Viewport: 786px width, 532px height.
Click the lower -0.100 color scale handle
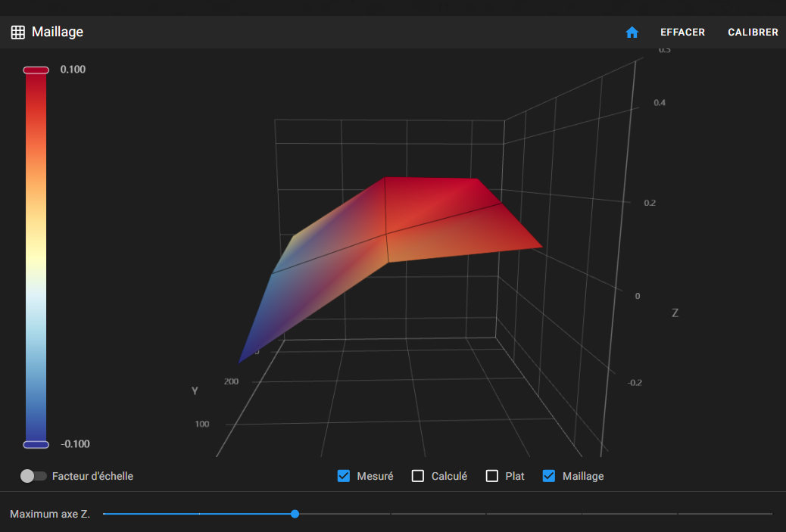(36, 444)
